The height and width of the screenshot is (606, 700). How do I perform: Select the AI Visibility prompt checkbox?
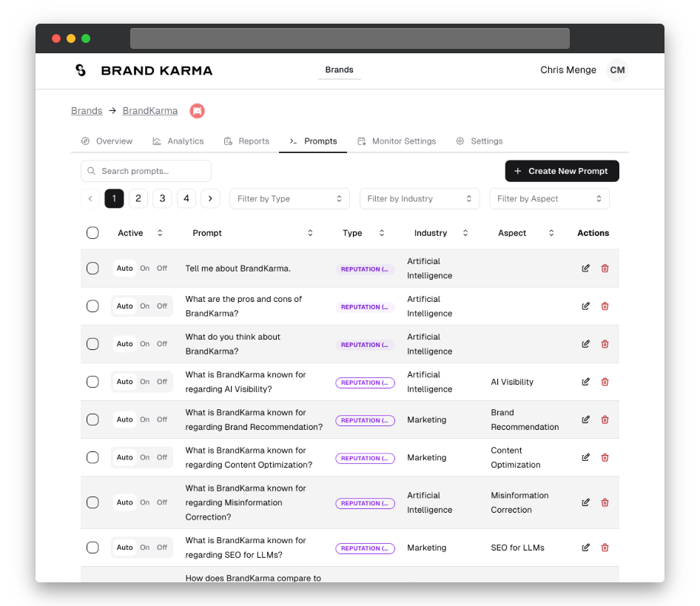(92, 382)
